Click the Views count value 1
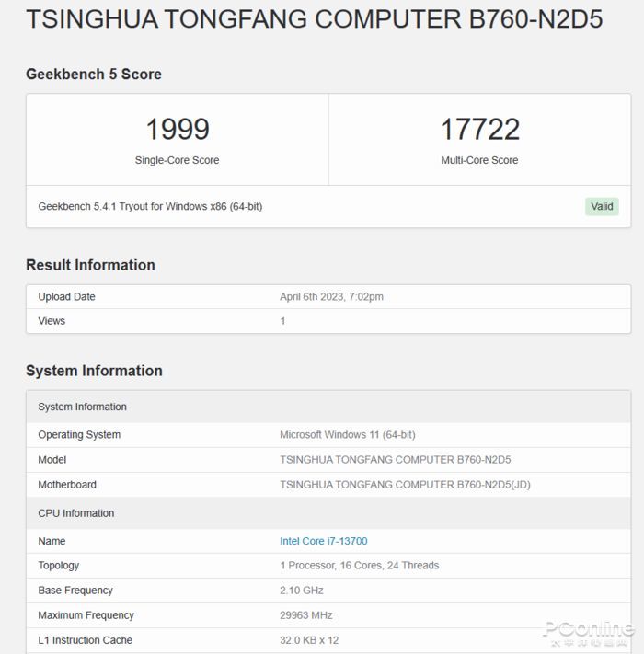The height and width of the screenshot is (654, 644). coord(282,321)
